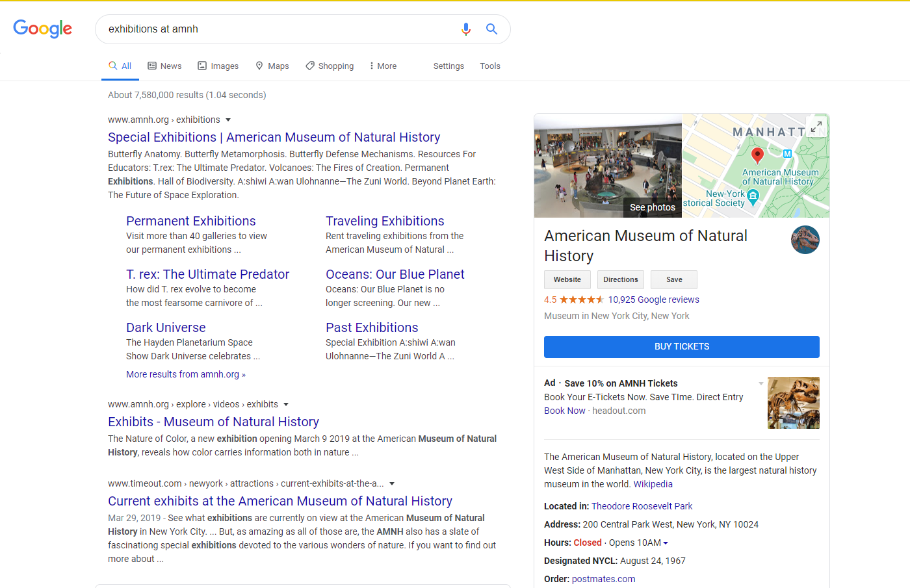Click the blue search magnifier icon
The height and width of the screenshot is (588, 910).
tap(492, 29)
